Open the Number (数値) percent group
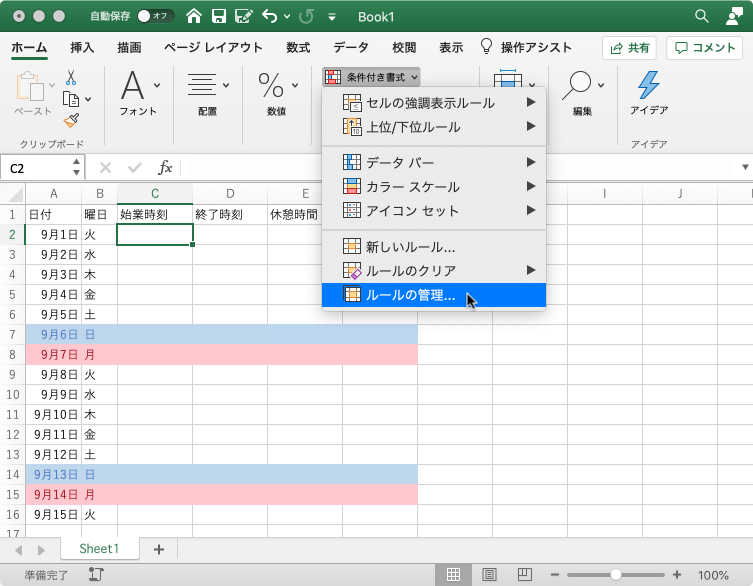The width and height of the screenshot is (753, 586). point(277,94)
